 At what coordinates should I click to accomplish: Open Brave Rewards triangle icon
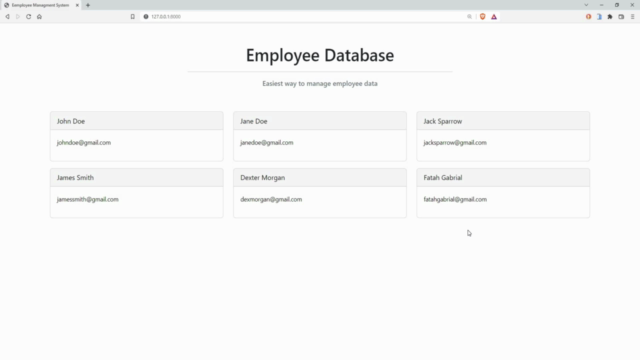(x=494, y=17)
